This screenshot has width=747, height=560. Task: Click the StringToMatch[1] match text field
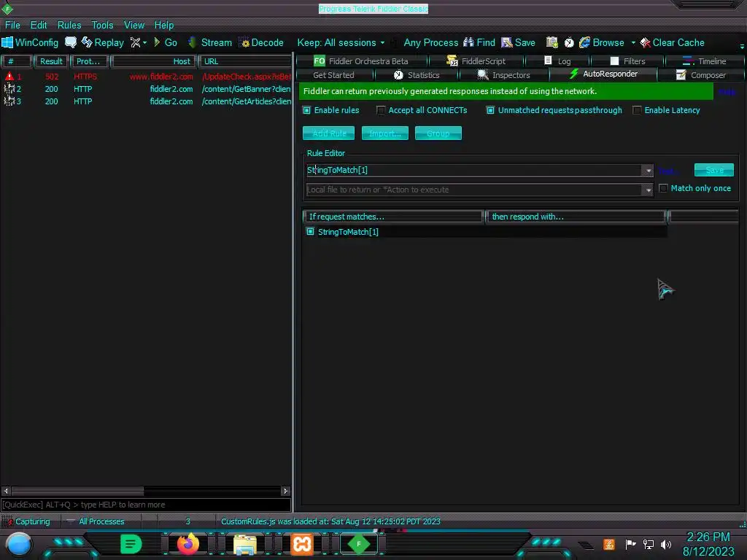474,170
